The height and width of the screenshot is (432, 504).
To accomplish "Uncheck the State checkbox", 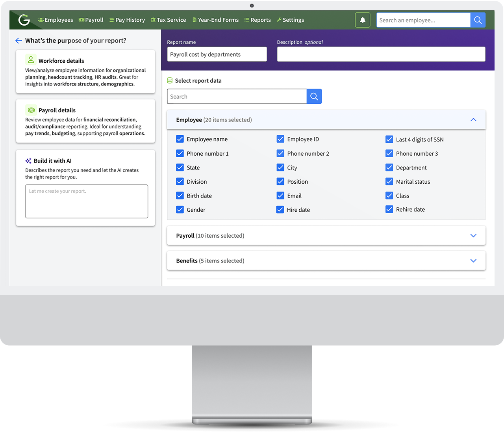I will (180, 168).
